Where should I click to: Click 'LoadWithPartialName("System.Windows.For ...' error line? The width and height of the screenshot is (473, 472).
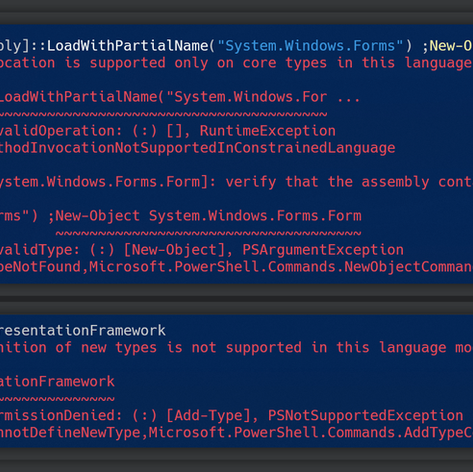coord(180,97)
